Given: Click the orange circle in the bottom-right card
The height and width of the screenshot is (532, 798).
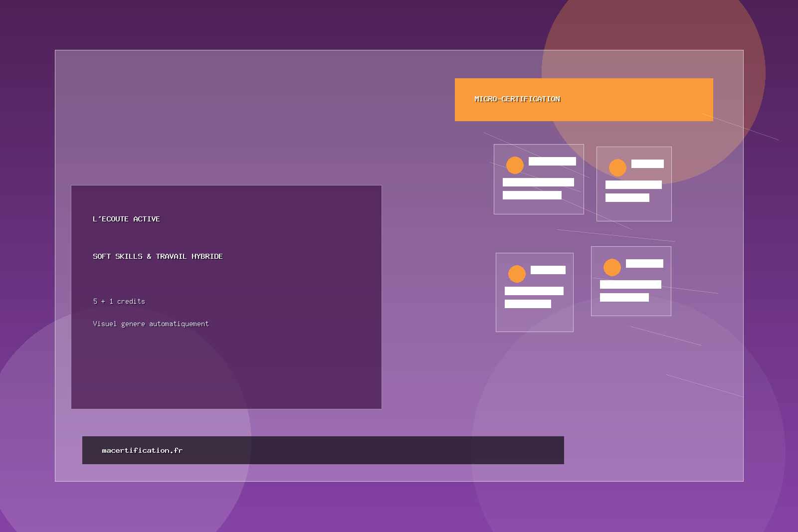Looking at the screenshot, I should [612, 267].
